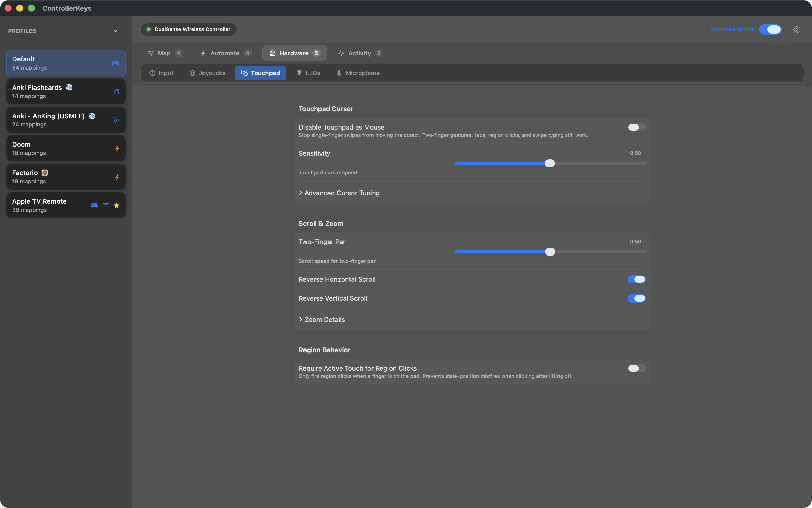Click the Hardware tab switch icon

point(272,53)
